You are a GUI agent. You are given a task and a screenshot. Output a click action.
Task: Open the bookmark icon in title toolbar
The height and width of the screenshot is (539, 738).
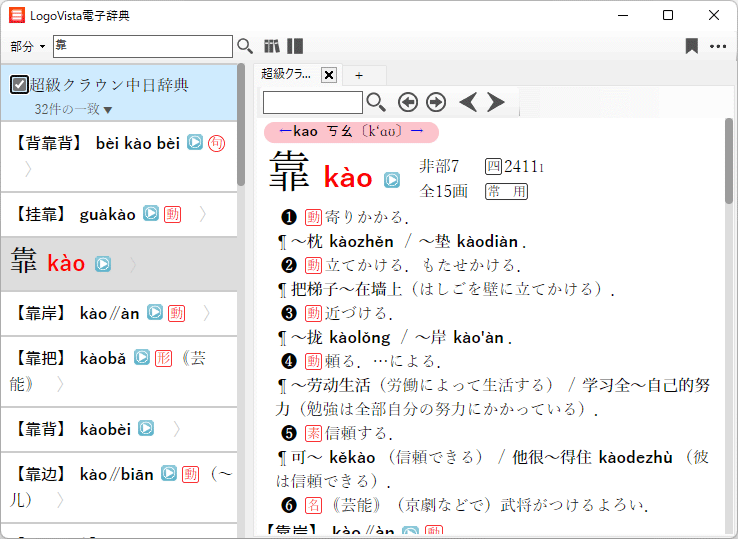point(691,46)
